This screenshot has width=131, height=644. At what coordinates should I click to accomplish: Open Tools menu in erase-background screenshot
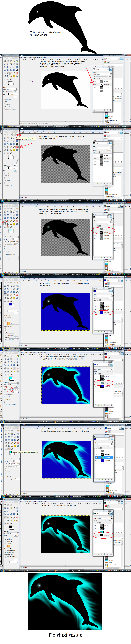(x=30, y=131)
